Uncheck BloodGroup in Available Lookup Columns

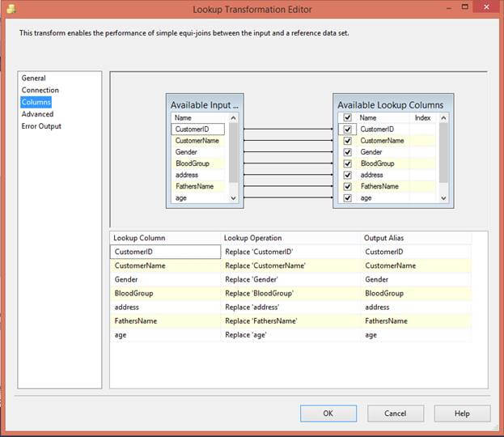348,163
